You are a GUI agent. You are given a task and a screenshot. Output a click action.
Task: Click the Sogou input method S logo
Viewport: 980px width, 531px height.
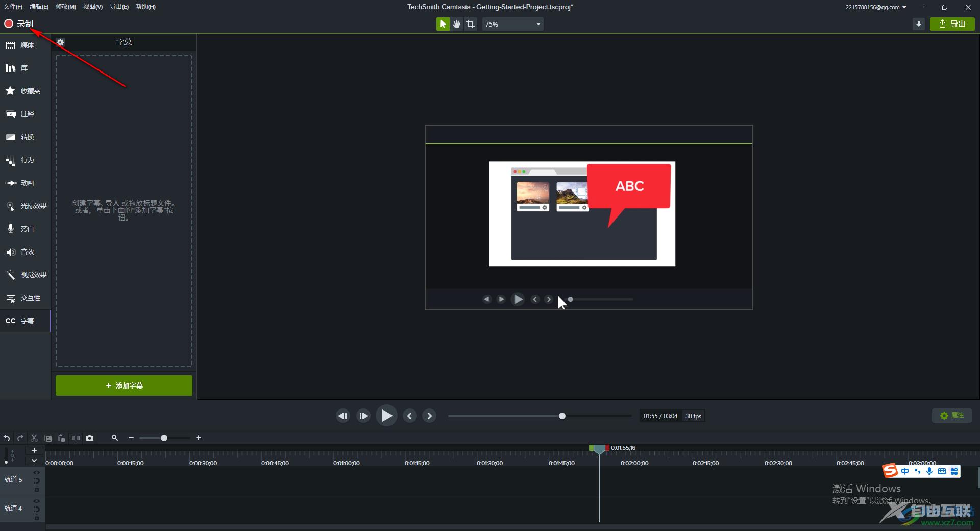pyautogui.click(x=890, y=471)
